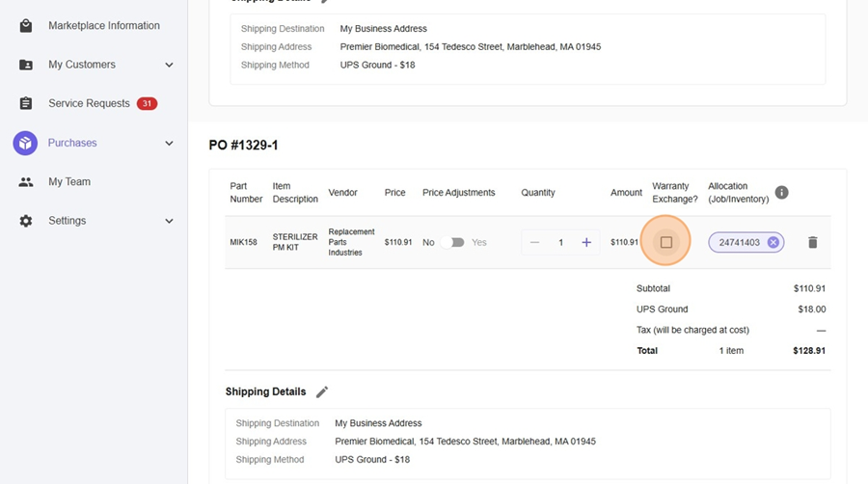Click the quantity value field showing 1
This screenshot has height=484, width=868.
click(560, 243)
